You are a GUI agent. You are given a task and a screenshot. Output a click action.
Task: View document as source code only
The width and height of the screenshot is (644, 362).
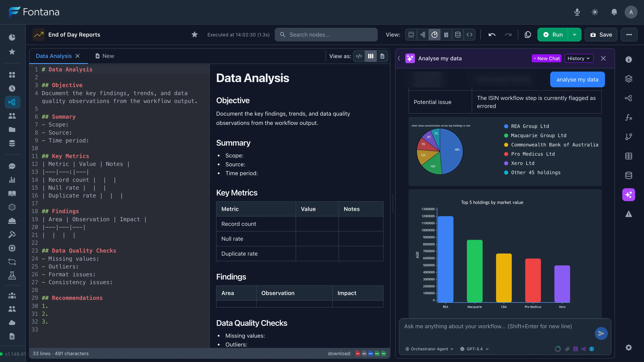click(x=359, y=56)
